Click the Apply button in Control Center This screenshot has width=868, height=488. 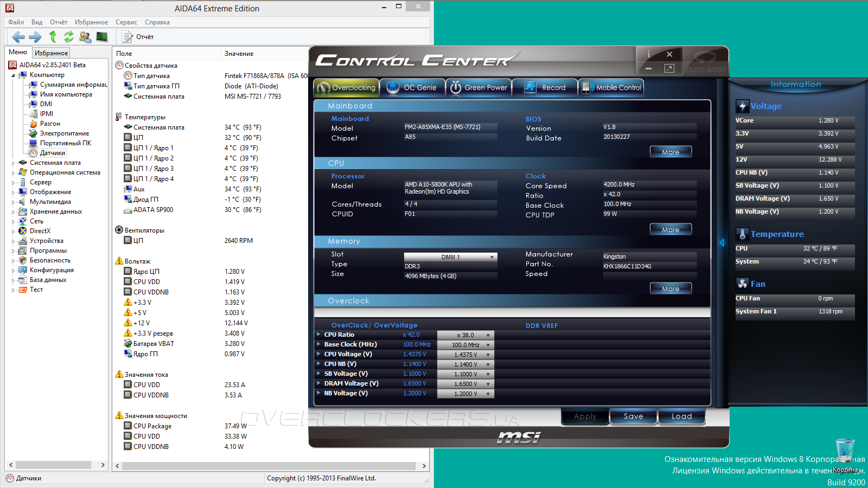point(585,416)
